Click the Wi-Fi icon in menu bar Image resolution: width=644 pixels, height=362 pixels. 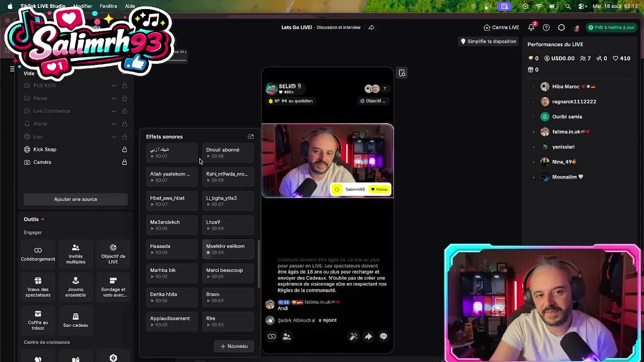tap(539, 6)
